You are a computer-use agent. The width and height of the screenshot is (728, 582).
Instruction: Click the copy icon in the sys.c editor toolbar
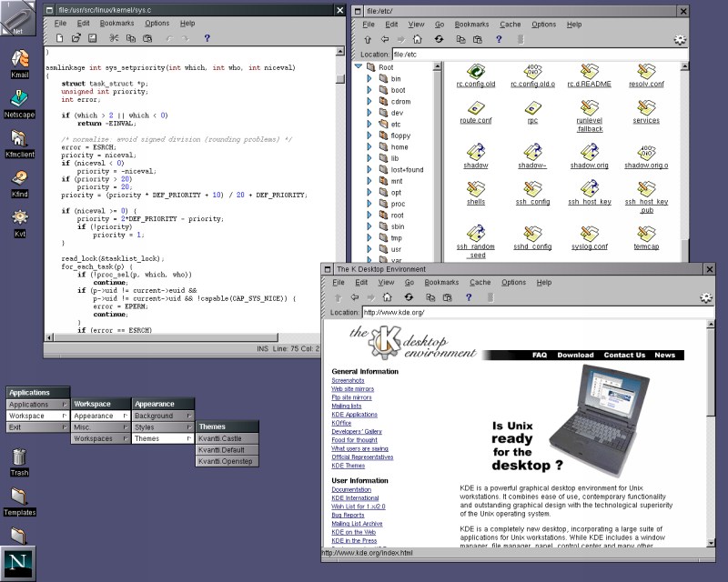[x=131, y=38]
